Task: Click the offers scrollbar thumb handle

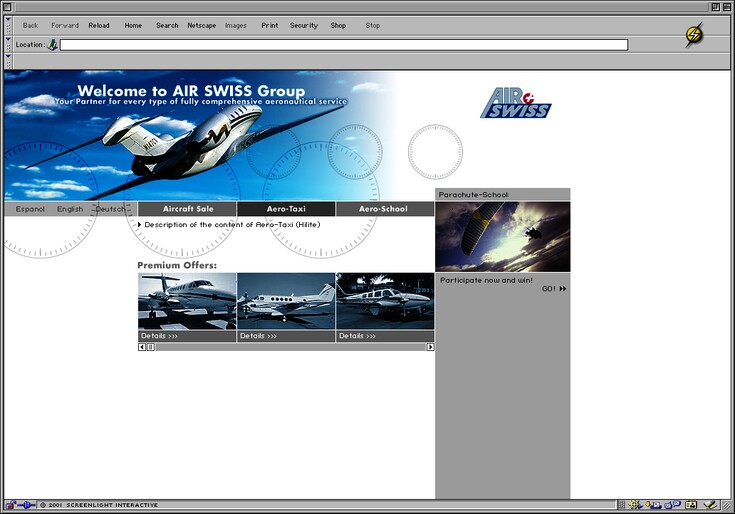Action: (x=150, y=347)
